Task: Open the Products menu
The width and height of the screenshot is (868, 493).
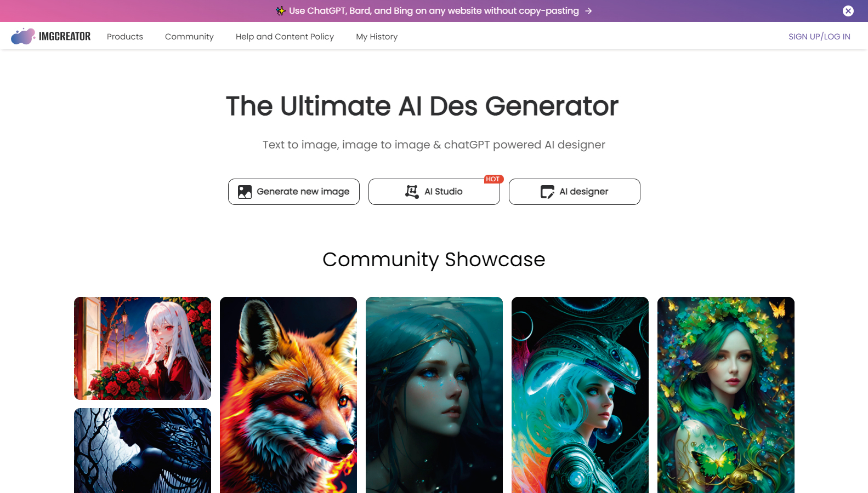Action: [x=125, y=37]
